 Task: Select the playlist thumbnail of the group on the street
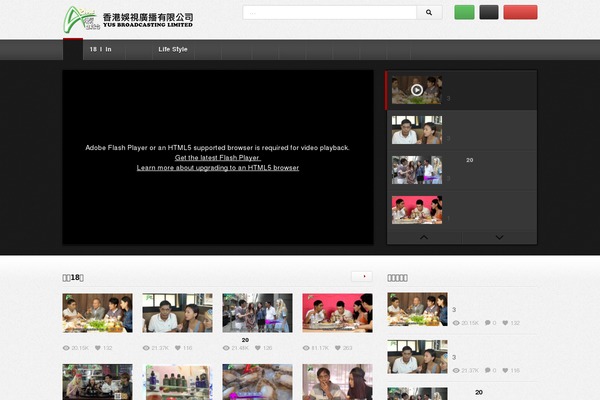(x=417, y=170)
